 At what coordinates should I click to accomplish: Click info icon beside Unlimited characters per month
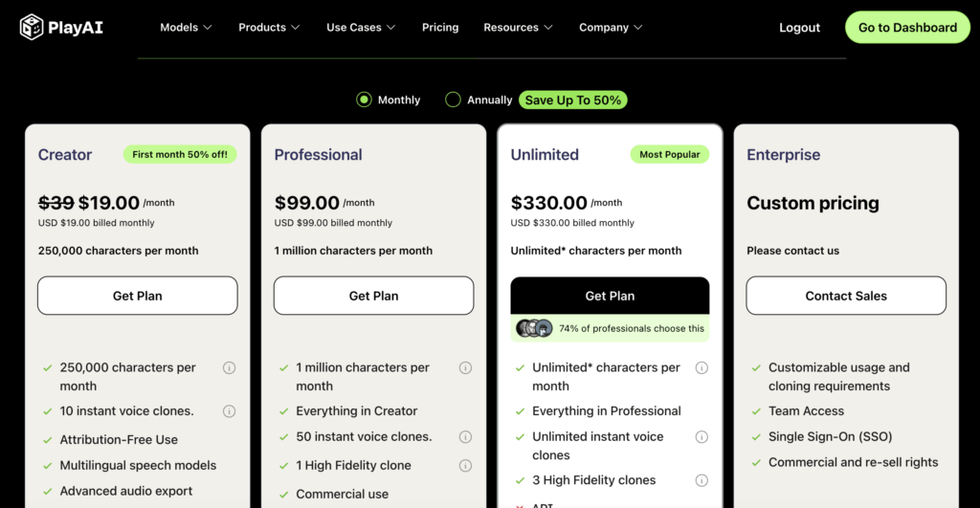tap(702, 367)
